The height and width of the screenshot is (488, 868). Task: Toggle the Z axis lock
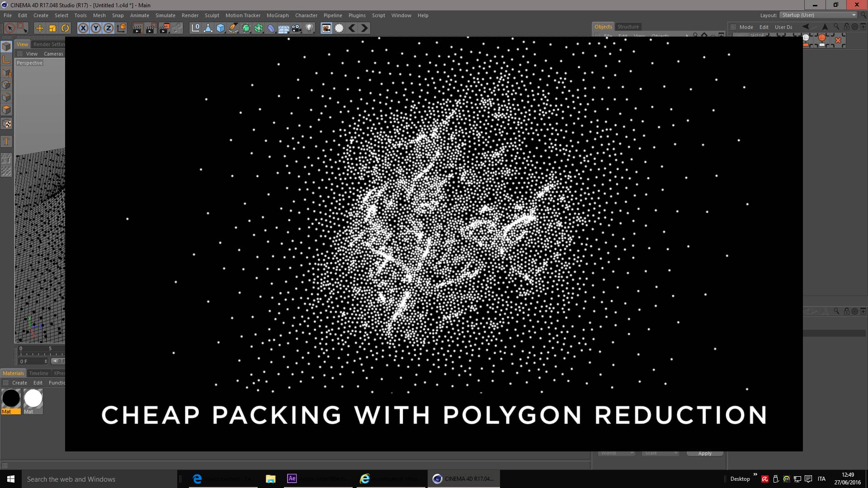click(108, 28)
